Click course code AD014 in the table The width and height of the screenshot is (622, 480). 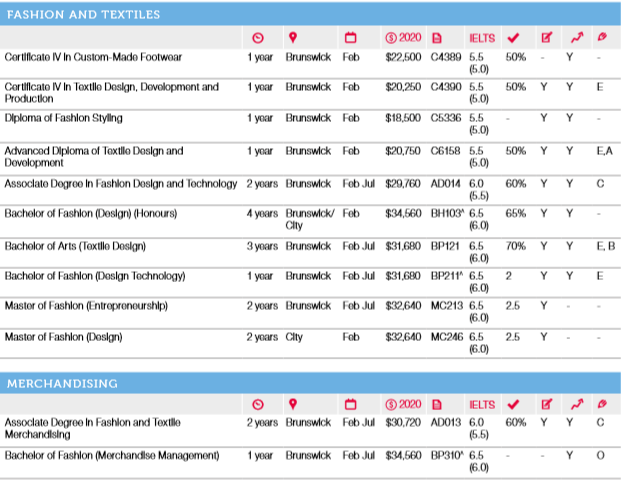pos(445,184)
